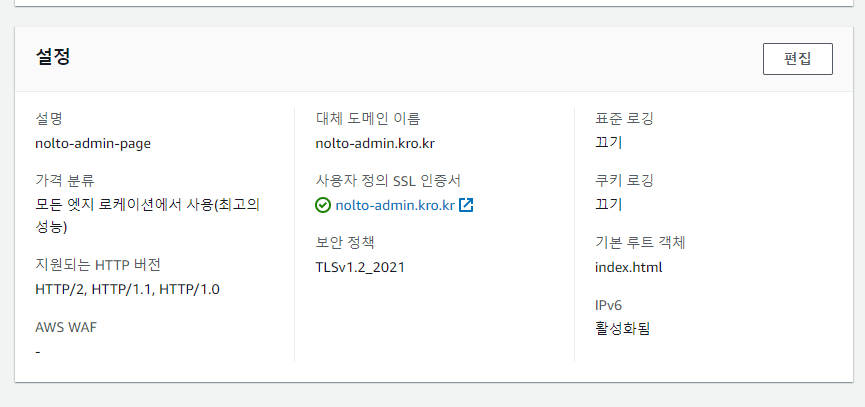This screenshot has height=407, width=865.
Task: Click the external link icon beside the certificate
Action: [x=466, y=205]
